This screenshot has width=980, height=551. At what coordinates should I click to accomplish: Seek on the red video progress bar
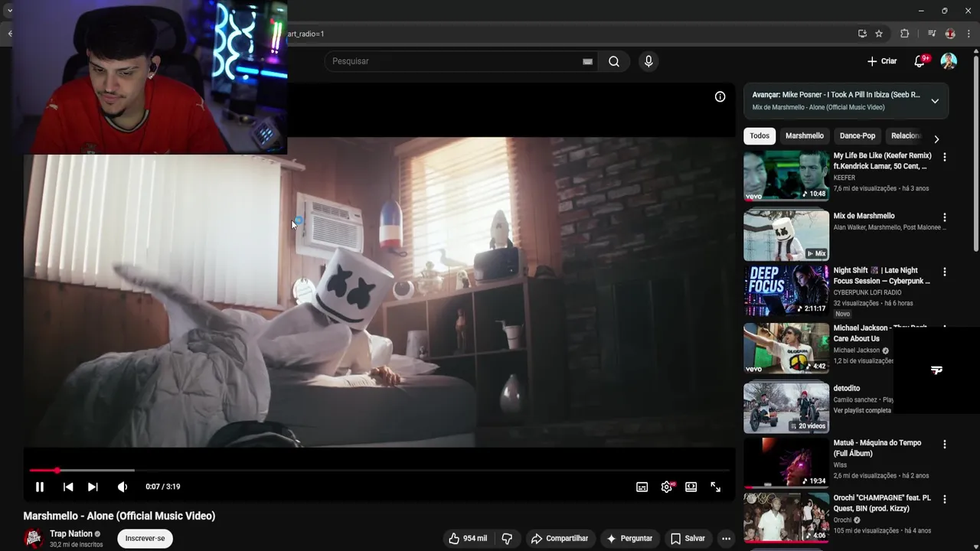[379, 470]
